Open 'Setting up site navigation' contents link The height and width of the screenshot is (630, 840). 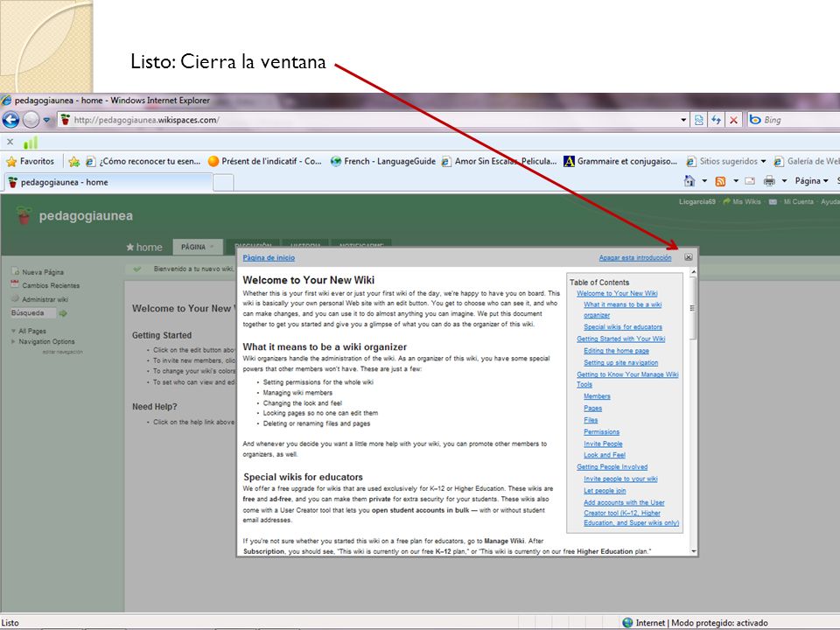click(x=621, y=362)
